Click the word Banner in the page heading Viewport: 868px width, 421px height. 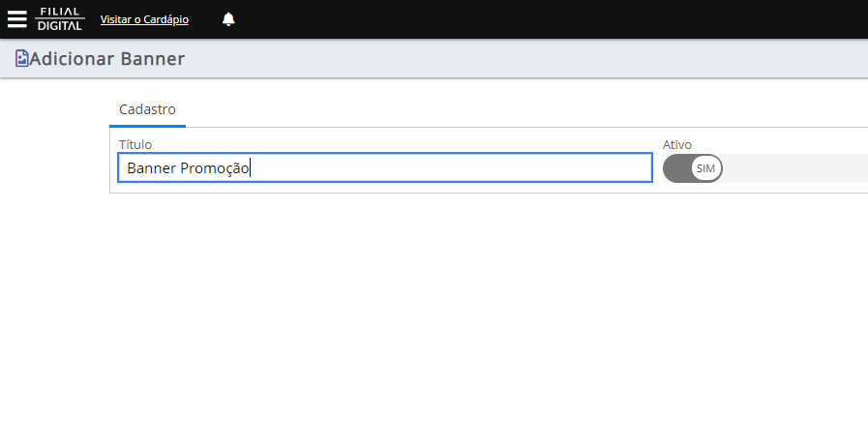click(152, 58)
